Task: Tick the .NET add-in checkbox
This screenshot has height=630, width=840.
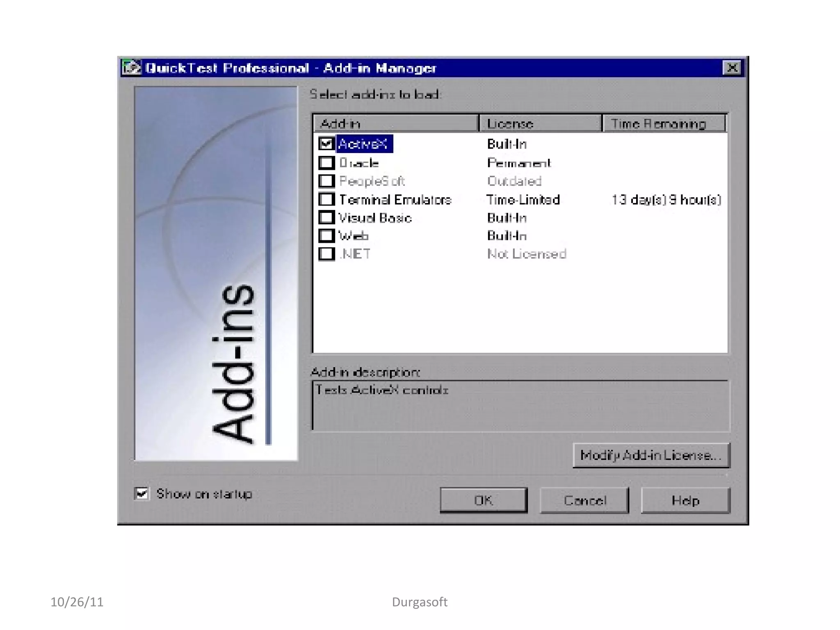Action: (x=326, y=254)
